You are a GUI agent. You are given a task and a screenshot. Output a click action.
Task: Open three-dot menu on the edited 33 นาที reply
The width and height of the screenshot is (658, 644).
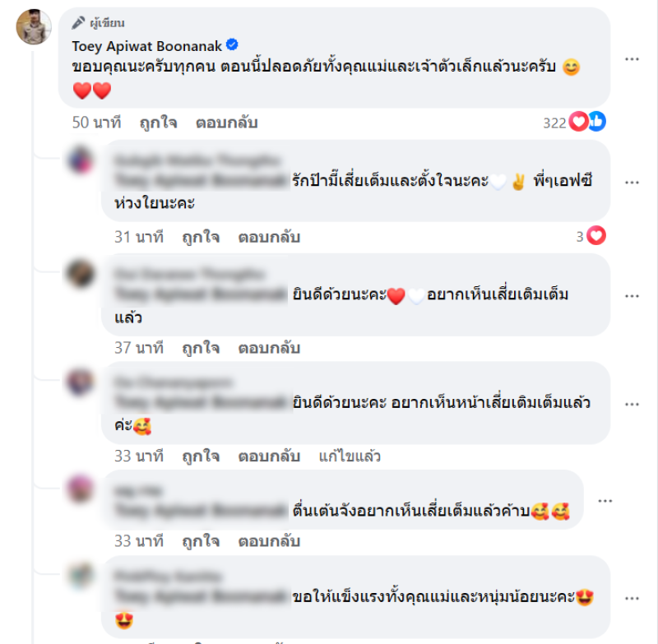click(632, 404)
